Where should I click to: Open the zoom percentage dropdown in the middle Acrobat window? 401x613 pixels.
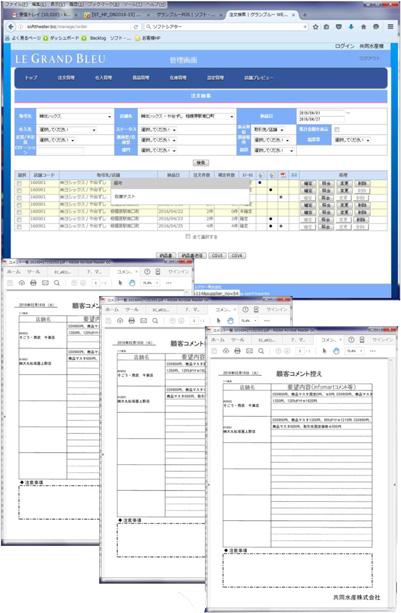click(x=249, y=321)
